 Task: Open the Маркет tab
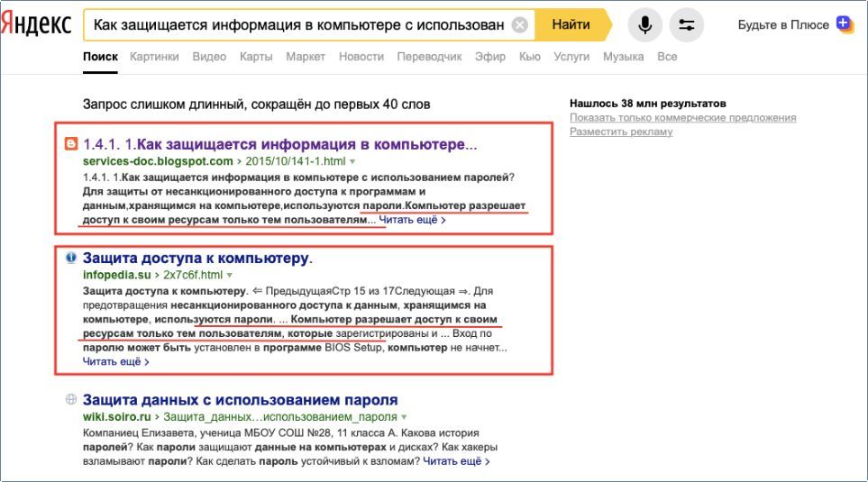pyautogui.click(x=306, y=57)
